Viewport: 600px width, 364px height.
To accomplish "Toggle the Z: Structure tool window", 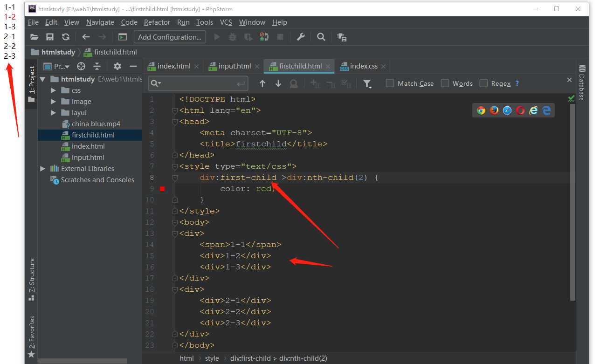I will pyautogui.click(x=31, y=280).
